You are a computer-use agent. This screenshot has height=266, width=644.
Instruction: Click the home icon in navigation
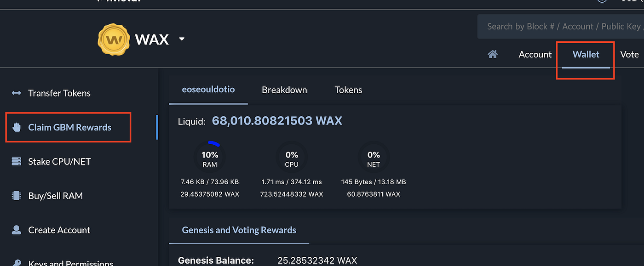tap(493, 54)
